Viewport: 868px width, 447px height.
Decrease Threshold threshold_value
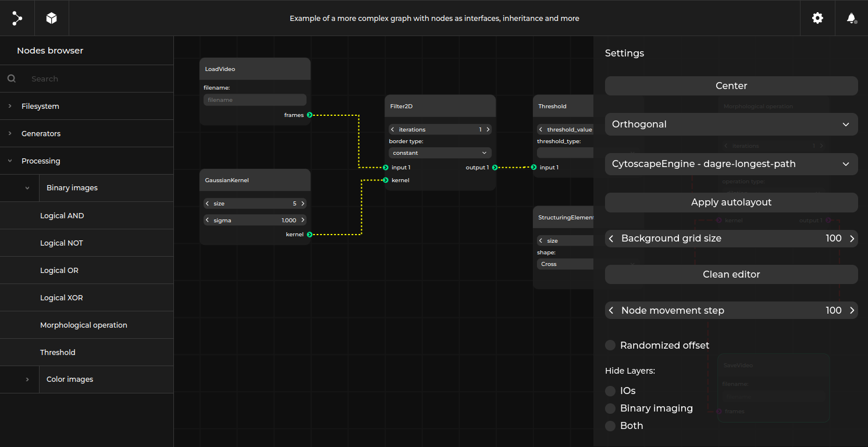541,130
